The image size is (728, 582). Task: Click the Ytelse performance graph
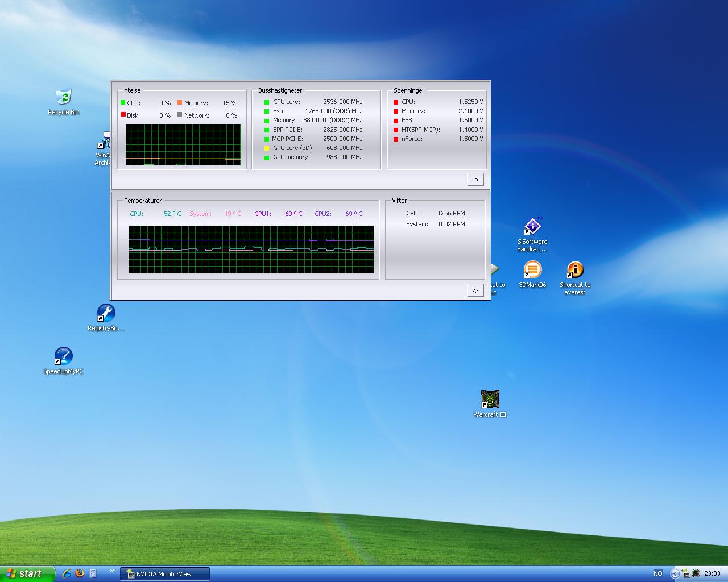(183, 145)
